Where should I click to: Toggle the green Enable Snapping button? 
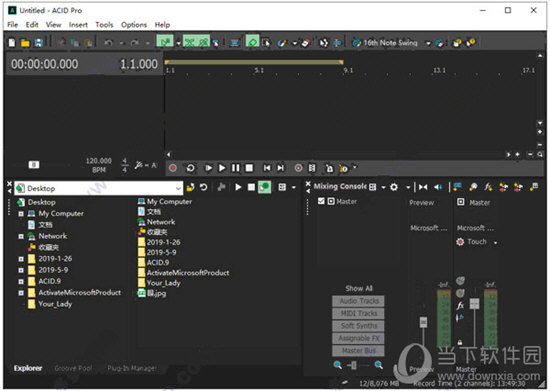(165, 42)
